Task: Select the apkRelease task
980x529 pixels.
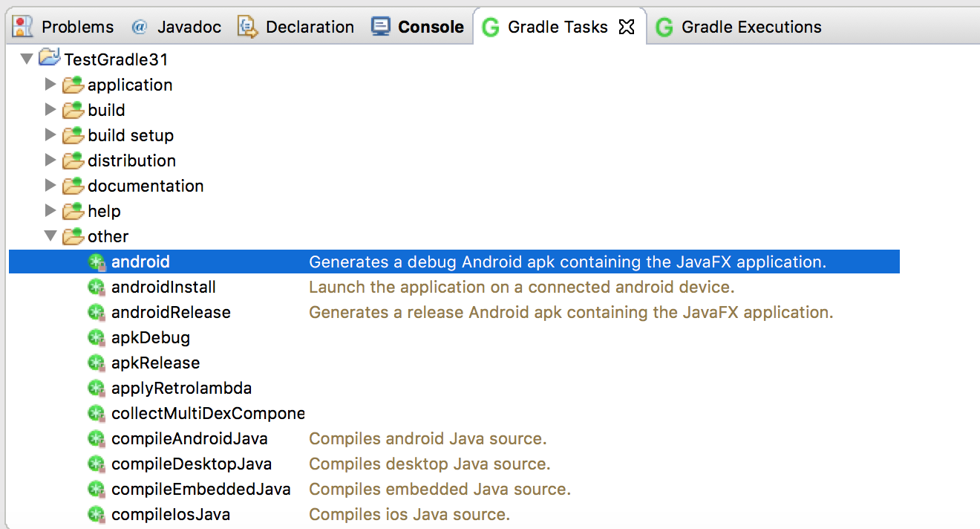Action: point(155,363)
